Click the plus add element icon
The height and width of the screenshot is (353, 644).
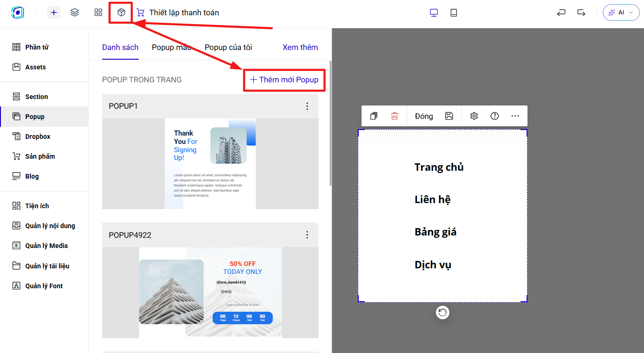pyautogui.click(x=54, y=12)
